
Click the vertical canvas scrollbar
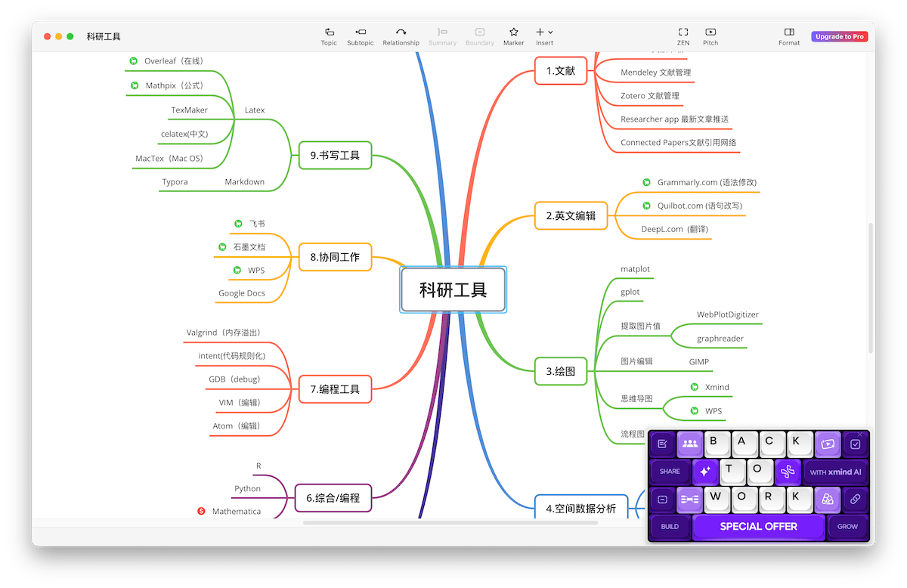pos(871,287)
